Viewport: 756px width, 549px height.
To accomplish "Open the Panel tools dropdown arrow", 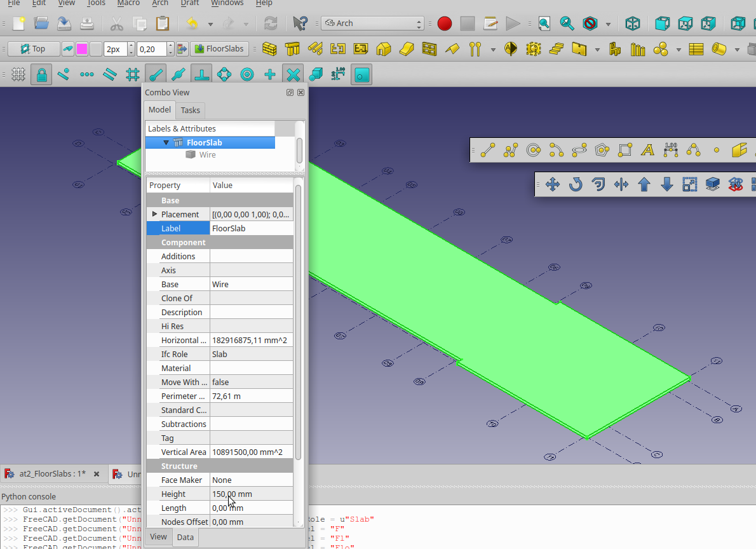I will 597,49.
